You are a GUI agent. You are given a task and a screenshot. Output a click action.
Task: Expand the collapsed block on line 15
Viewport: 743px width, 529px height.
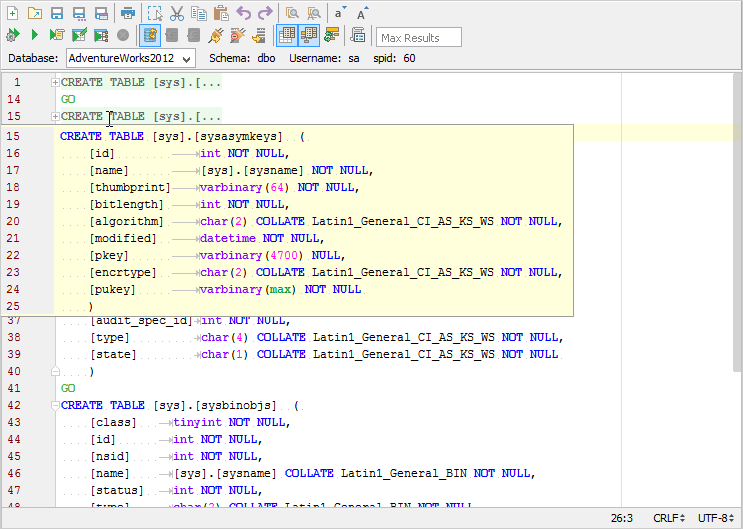56,116
